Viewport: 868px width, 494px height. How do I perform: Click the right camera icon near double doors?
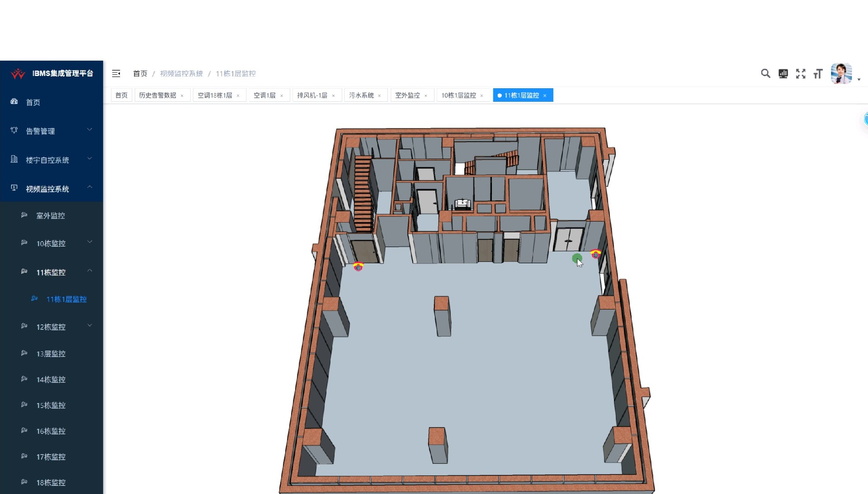tap(596, 254)
